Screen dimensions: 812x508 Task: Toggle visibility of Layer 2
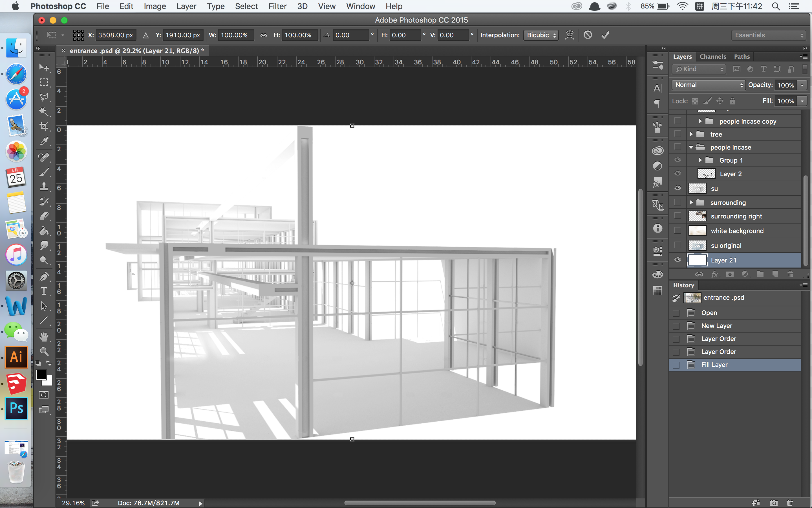click(678, 173)
